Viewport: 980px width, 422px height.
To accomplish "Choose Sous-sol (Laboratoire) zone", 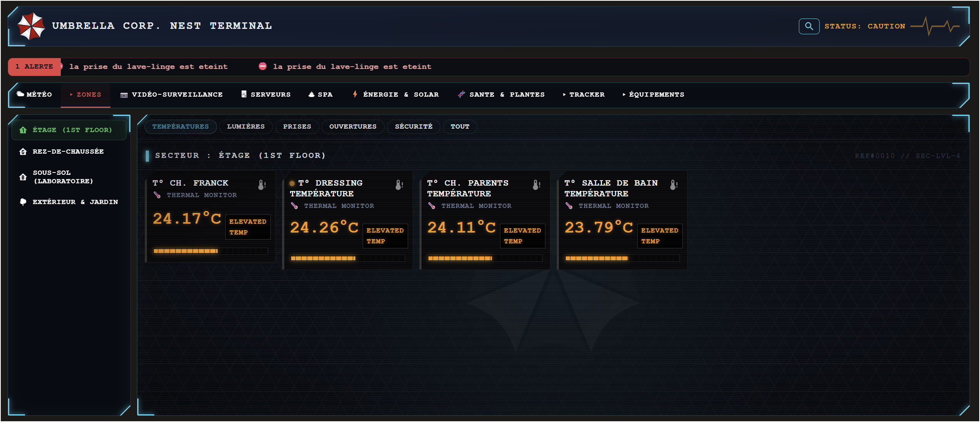I will click(69, 177).
